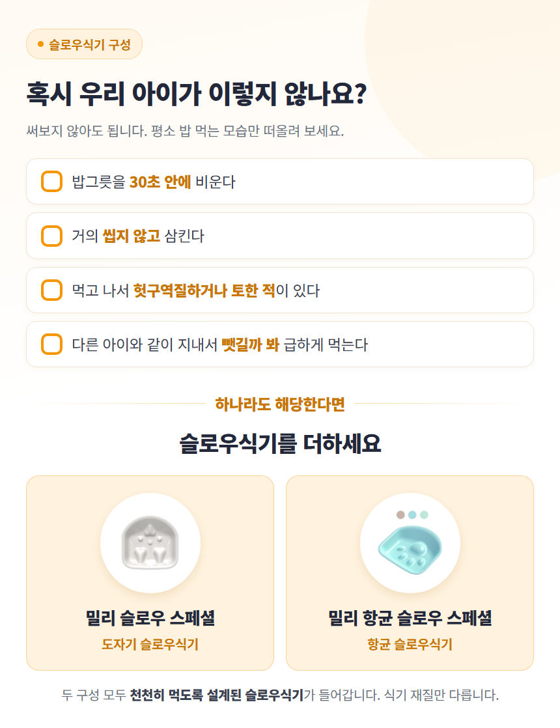Tick the 뺏길까 봐 급하게 먹는다 checkbox
560x728 pixels.
(51, 344)
